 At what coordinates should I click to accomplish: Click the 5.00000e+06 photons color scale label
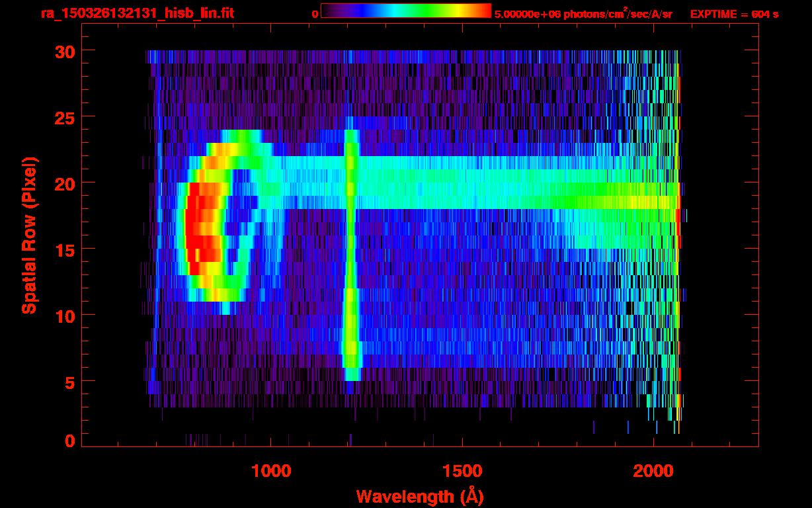[583, 14]
